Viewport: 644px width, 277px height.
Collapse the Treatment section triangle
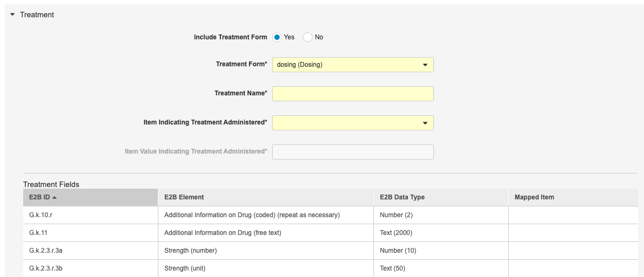12,15
